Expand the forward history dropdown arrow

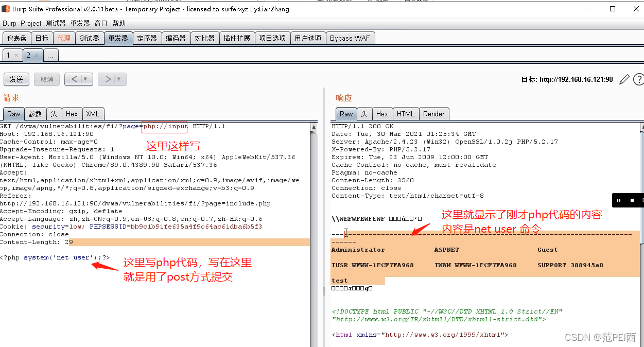point(119,79)
